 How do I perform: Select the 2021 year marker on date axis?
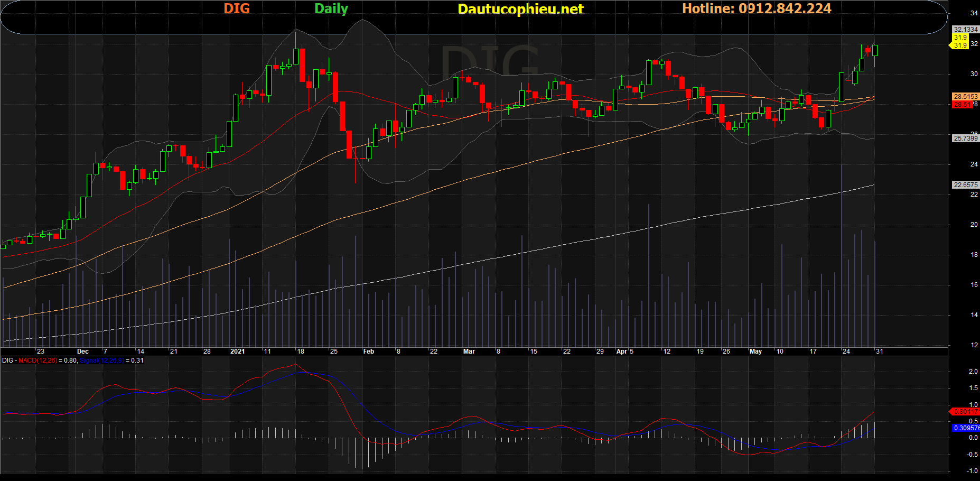(x=237, y=351)
